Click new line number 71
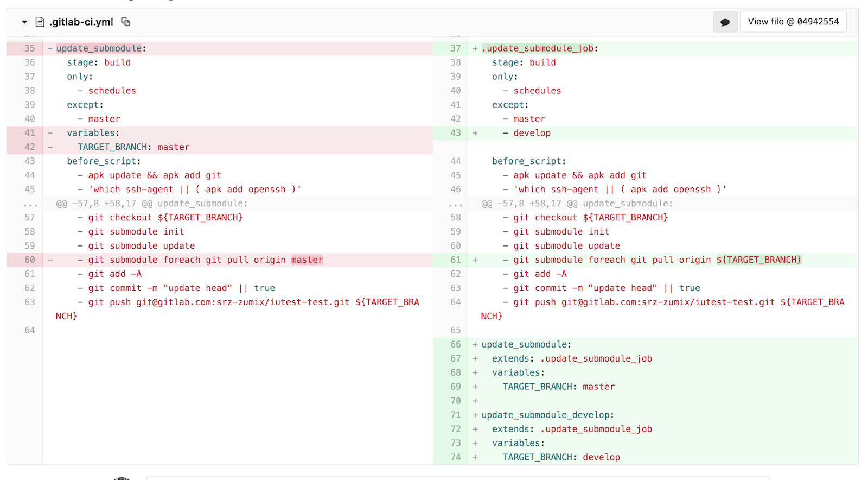868x480 pixels. [456, 415]
